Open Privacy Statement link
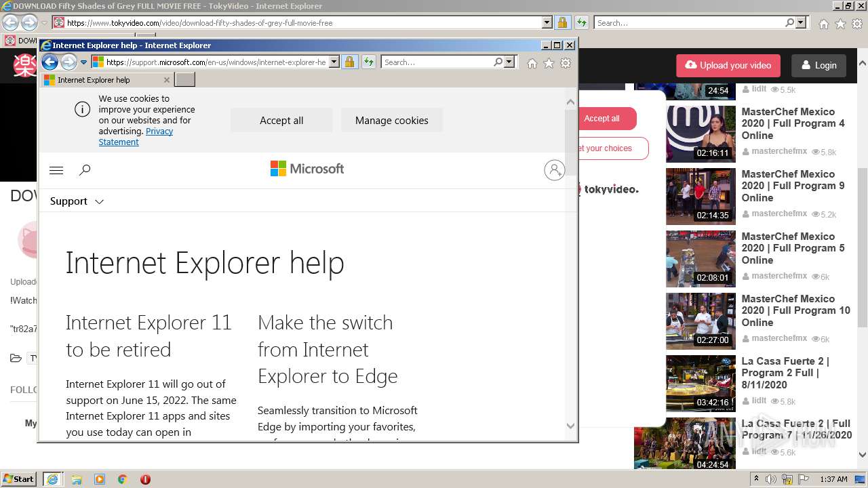Image resolution: width=868 pixels, height=488 pixels. tap(136, 137)
